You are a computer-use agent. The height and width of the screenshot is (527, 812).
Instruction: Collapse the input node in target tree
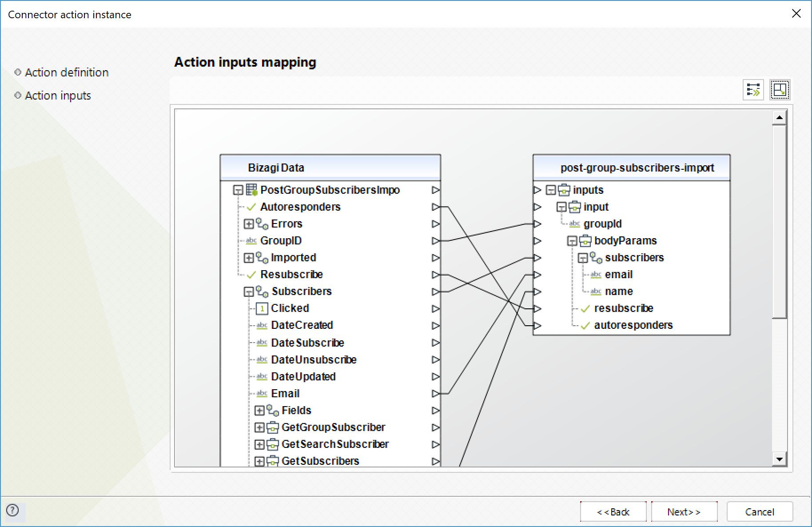pos(561,207)
